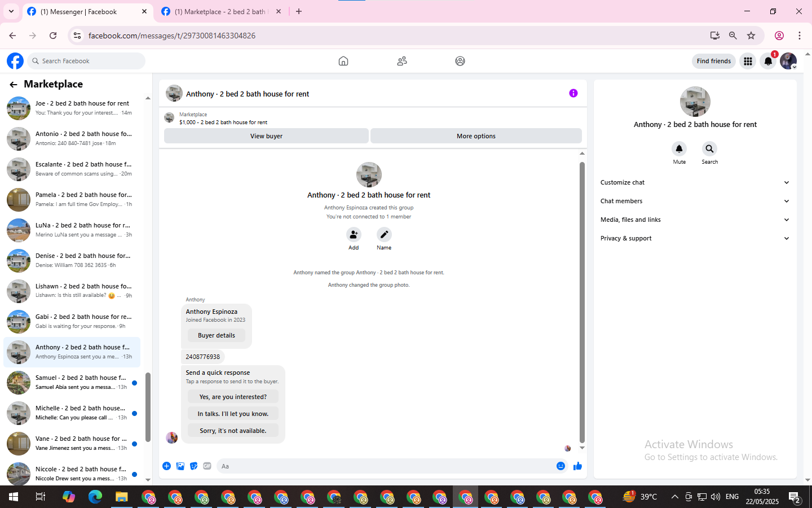
Task: Open the emoji picker in message box
Action: coord(561,466)
